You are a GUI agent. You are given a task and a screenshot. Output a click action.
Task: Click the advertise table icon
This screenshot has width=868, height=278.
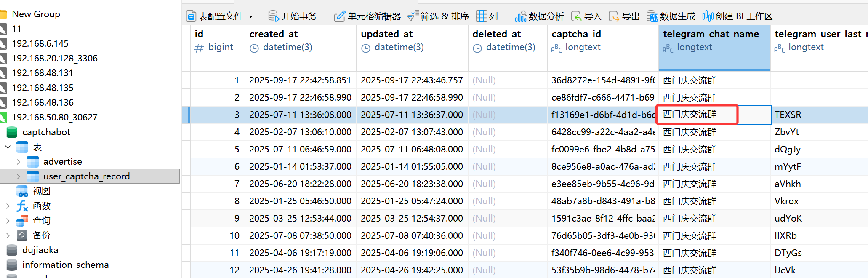click(33, 162)
